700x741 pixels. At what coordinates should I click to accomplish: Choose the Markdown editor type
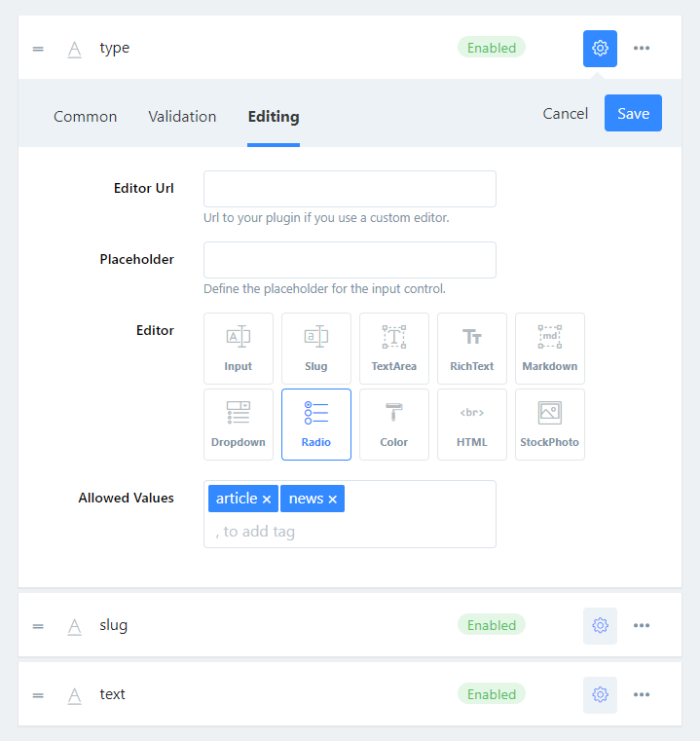(550, 349)
